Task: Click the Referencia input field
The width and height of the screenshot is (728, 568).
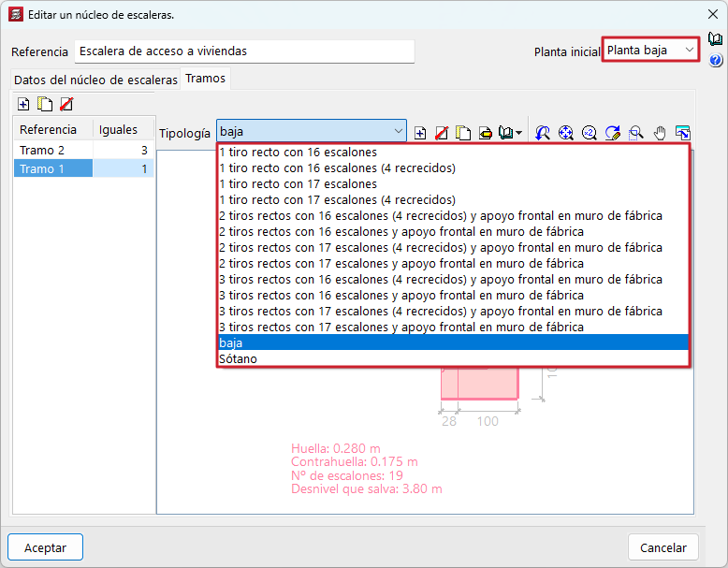Action: pyautogui.click(x=244, y=51)
